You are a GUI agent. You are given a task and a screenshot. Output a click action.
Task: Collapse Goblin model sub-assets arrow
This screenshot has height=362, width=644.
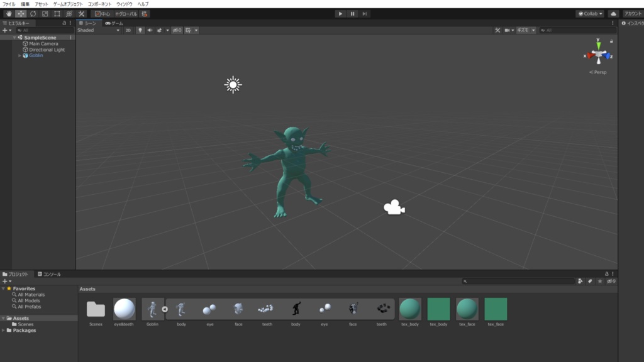click(x=165, y=309)
